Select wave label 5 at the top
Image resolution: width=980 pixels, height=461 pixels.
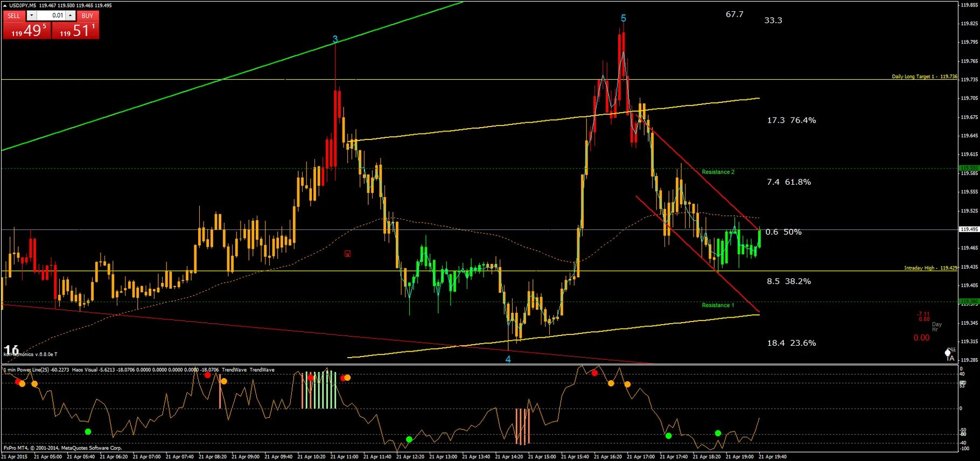(x=623, y=18)
